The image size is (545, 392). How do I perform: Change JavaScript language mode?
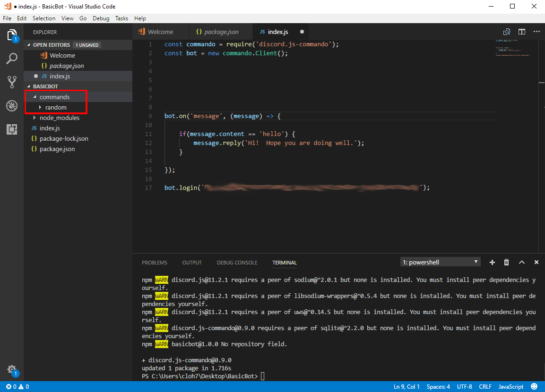(510, 386)
